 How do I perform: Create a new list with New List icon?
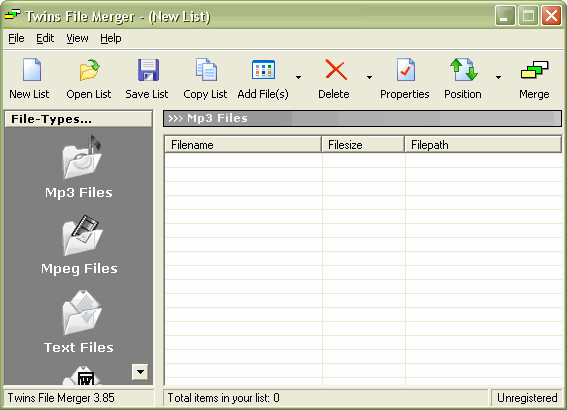tap(32, 69)
